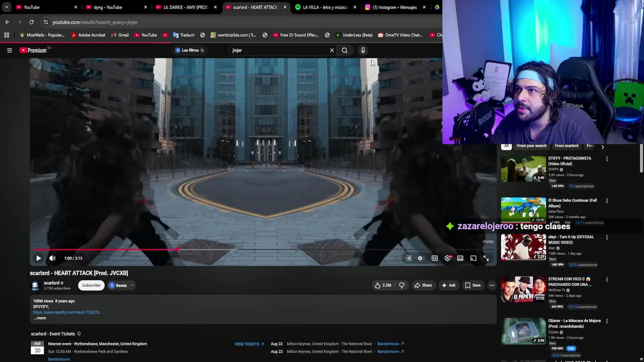Image resolution: width=644 pixels, height=362 pixels.
Task: Open the Los filtros extension button
Action: coord(189,50)
